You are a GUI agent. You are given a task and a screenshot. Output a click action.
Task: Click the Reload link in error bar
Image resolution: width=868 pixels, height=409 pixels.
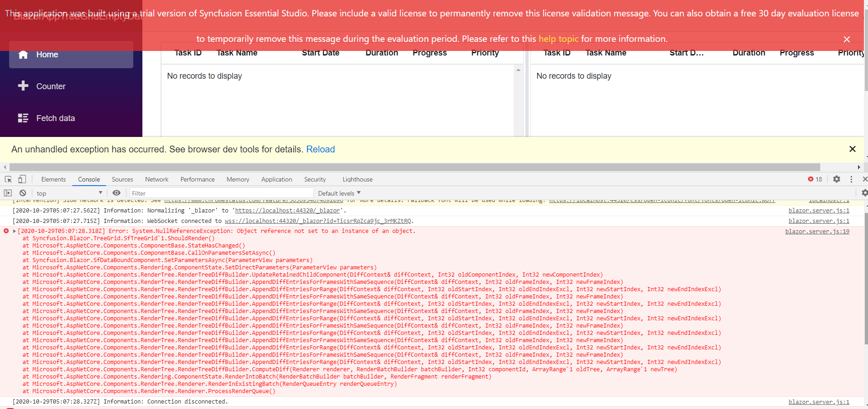(x=320, y=149)
